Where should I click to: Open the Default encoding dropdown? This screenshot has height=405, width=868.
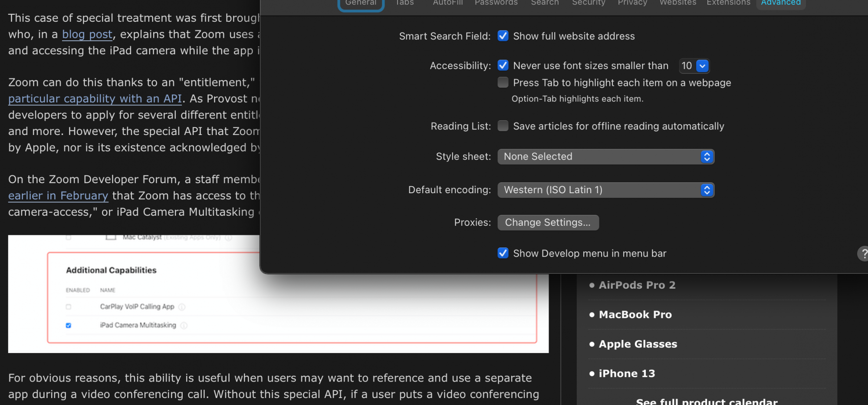606,190
